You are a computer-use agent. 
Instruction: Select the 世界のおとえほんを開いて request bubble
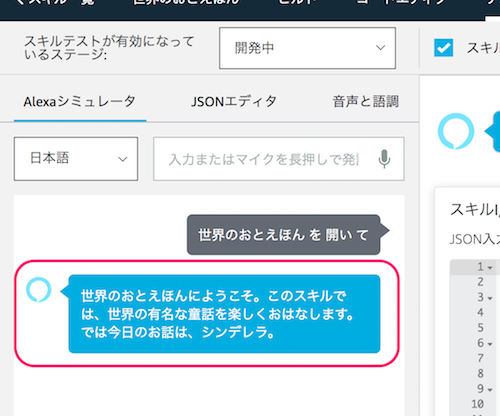coord(284,235)
